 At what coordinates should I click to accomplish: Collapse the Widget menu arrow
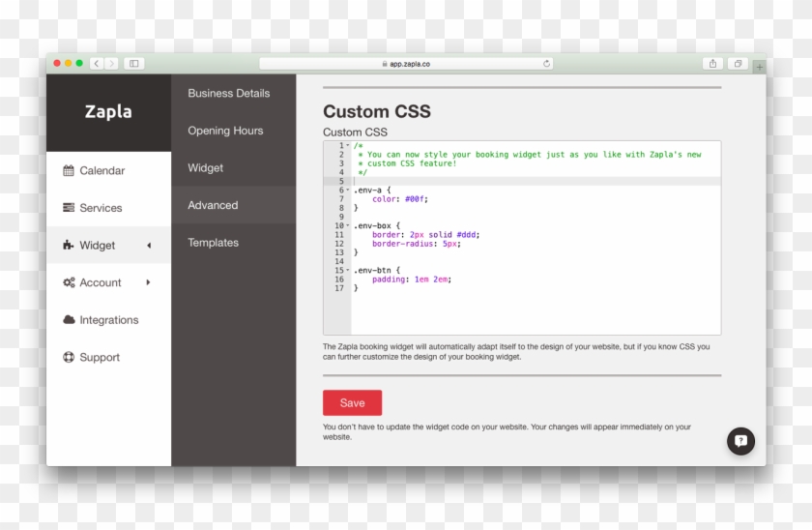point(148,246)
